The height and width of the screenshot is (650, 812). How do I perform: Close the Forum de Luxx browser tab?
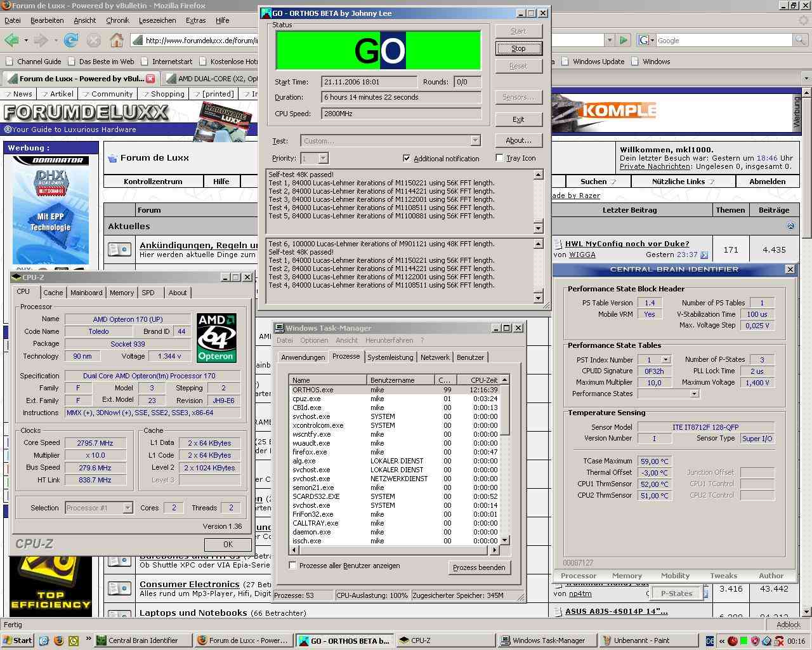tap(150, 79)
